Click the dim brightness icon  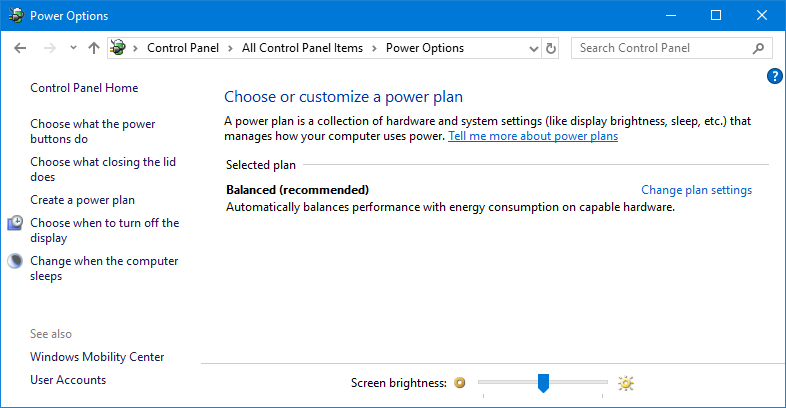pos(460,383)
